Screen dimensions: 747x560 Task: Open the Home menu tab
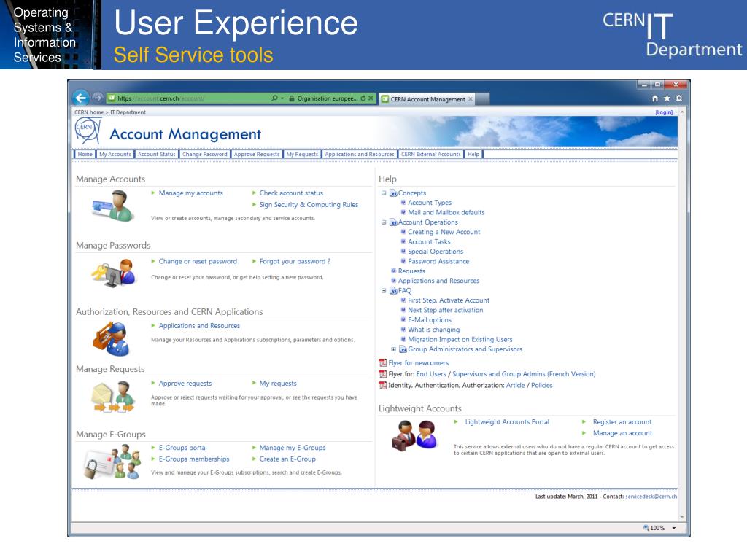pyautogui.click(x=85, y=155)
